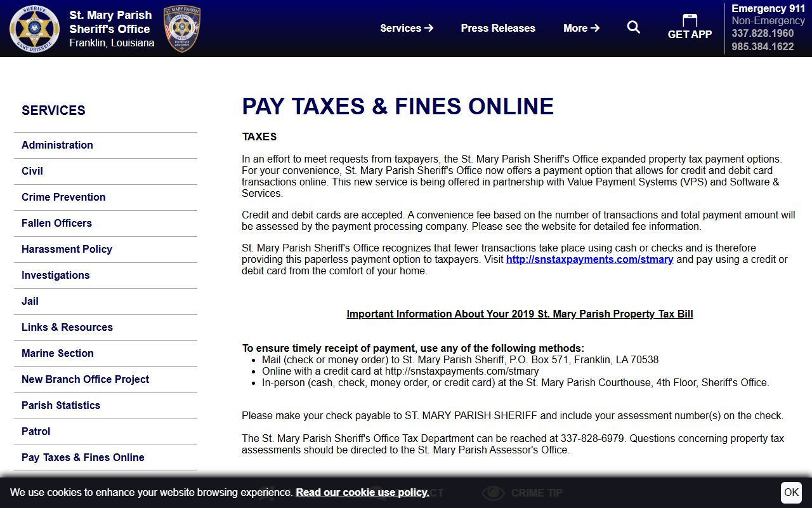View Parish Statistics page
The height and width of the screenshot is (508, 812).
(105, 405)
